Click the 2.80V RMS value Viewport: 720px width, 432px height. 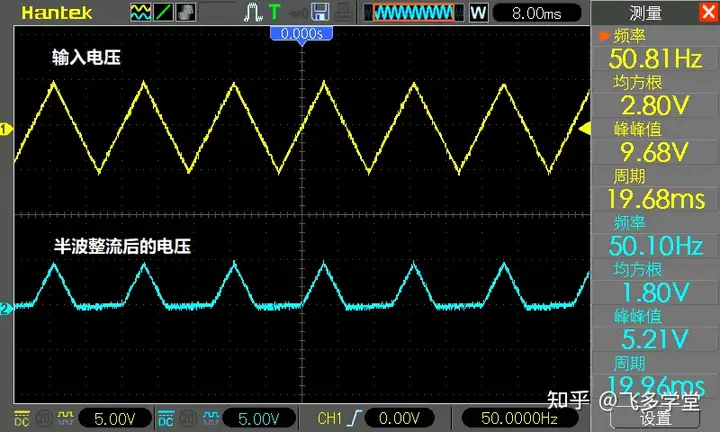pyautogui.click(x=655, y=106)
